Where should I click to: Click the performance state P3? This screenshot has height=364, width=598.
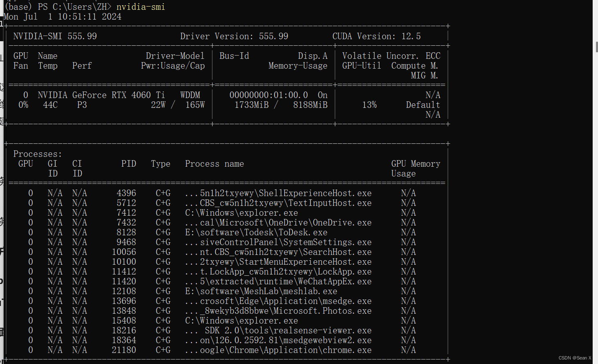(82, 105)
